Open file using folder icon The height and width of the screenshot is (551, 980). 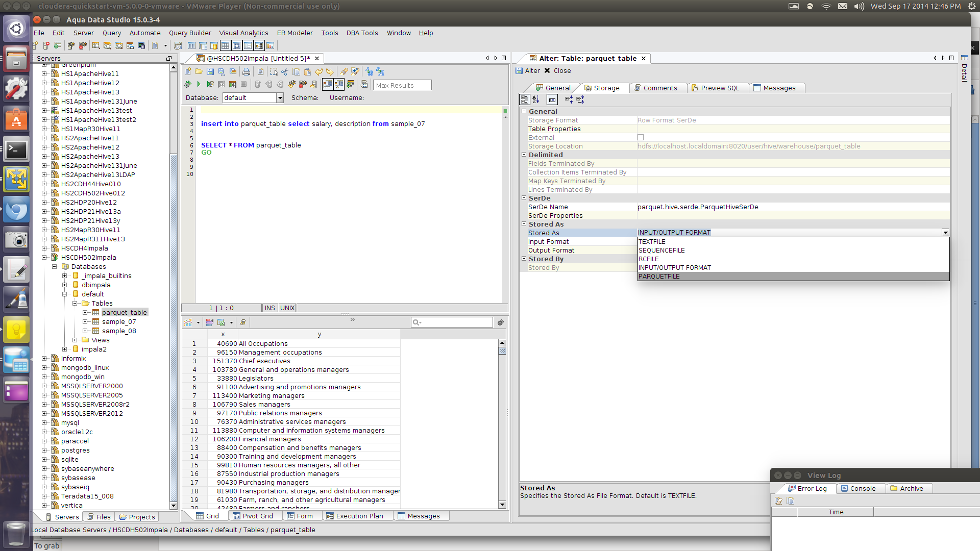click(x=199, y=72)
